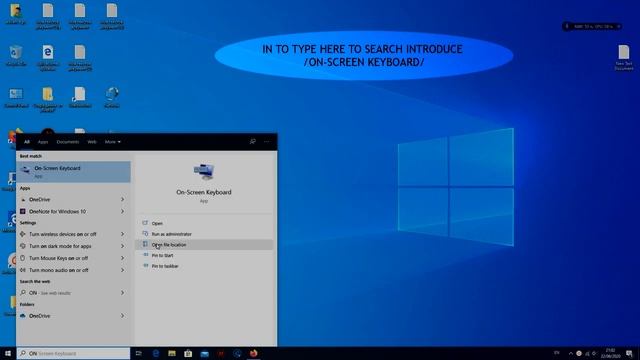
Task: Click the input language indicator in tray
Action: [557, 353]
